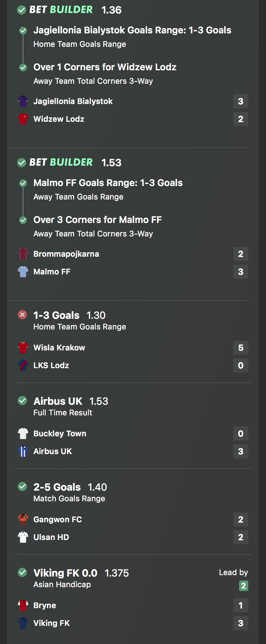Click the Wisla Krakow red jersey icon
This screenshot has width=266, height=644.
coord(23,348)
